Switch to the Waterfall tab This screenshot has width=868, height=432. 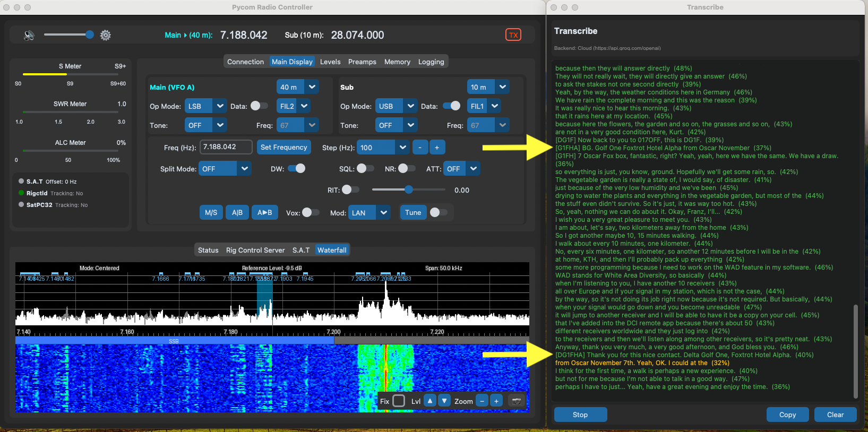[x=332, y=250]
